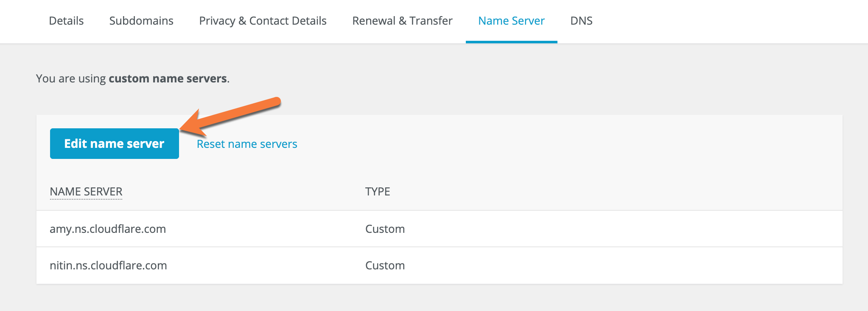Image resolution: width=868 pixels, height=311 pixels.
Task: Click the bold 'custom name servers' text
Action: (x=168, y=79)
